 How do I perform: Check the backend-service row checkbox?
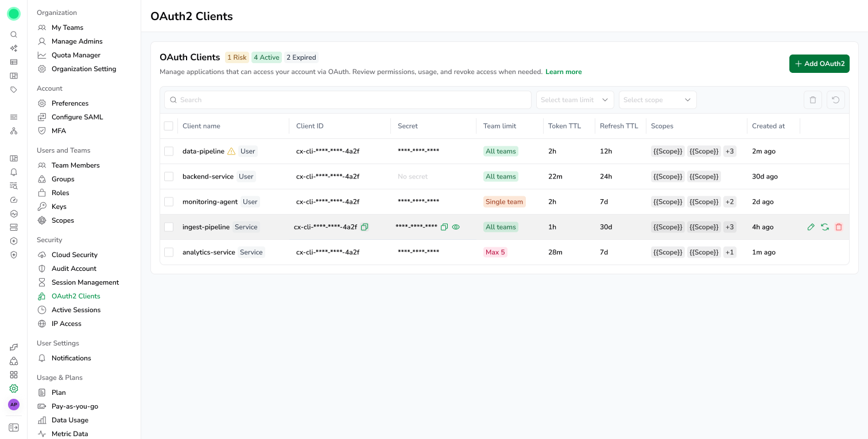169,177
